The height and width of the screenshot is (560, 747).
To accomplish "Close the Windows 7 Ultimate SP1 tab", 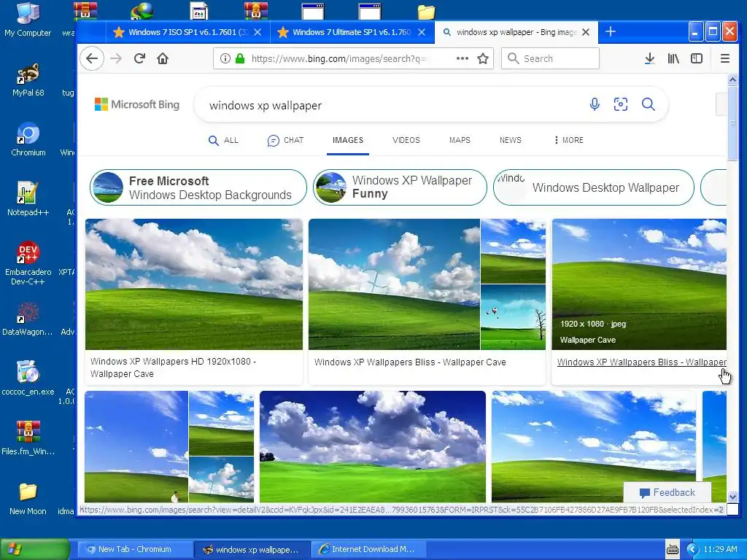I will (422, 32).
